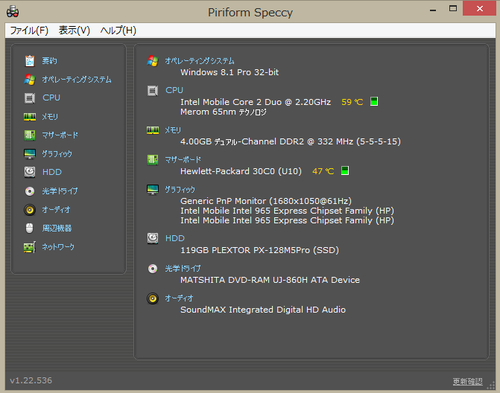Click the オーディオ speaker icon in summary panel

[x=153, y=298]
